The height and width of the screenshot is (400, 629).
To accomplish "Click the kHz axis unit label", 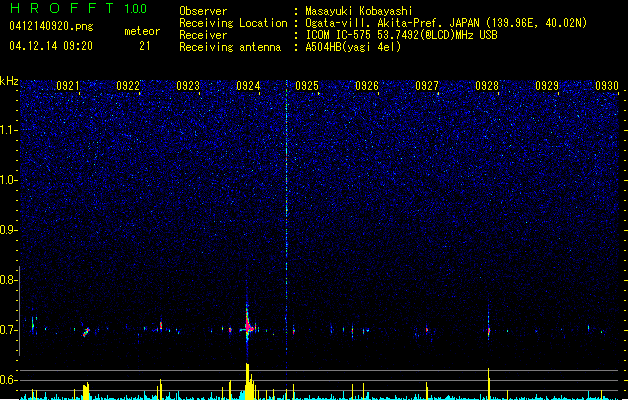I will click(x=9, y=81).
